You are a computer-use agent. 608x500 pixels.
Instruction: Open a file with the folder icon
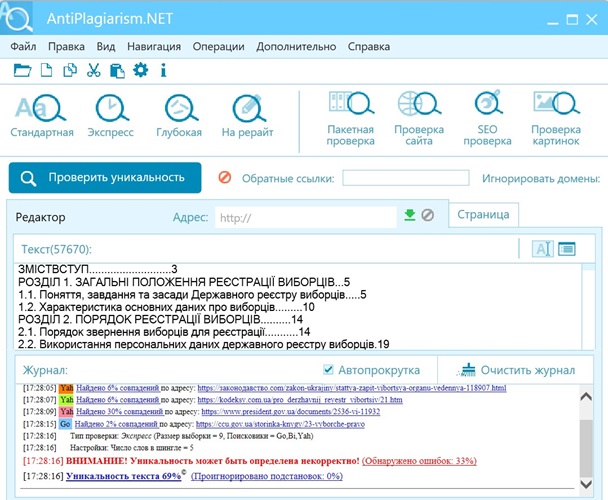[22, 71]
